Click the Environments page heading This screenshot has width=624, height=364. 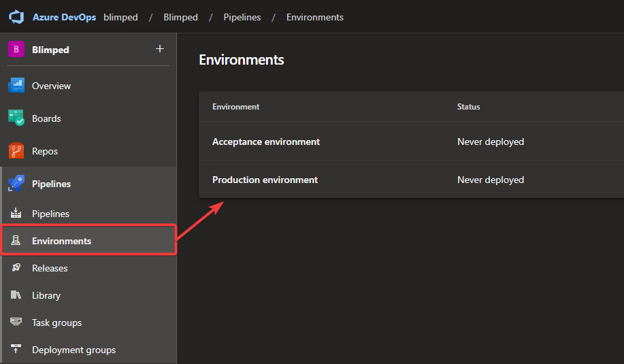[241, 60]
